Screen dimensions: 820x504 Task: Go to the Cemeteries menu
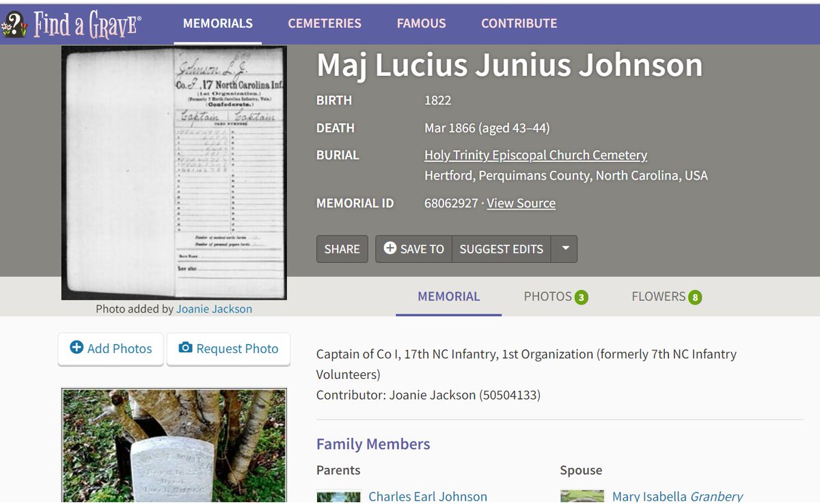[x=325, y=23]
